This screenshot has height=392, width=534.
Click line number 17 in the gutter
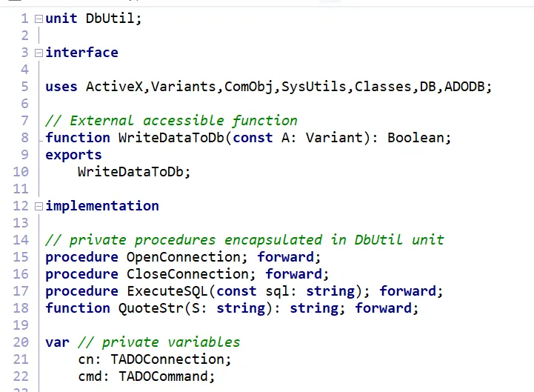(21, 291)
